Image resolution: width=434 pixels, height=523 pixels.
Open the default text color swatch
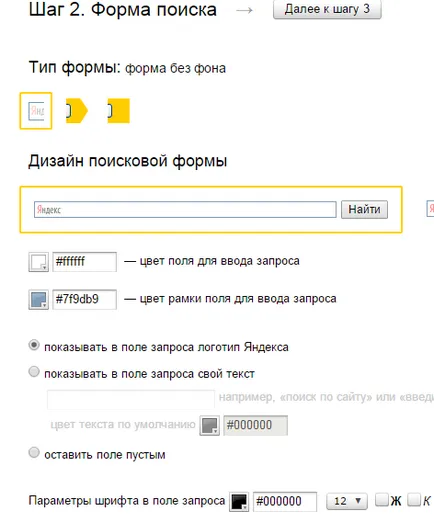point(209,426)
